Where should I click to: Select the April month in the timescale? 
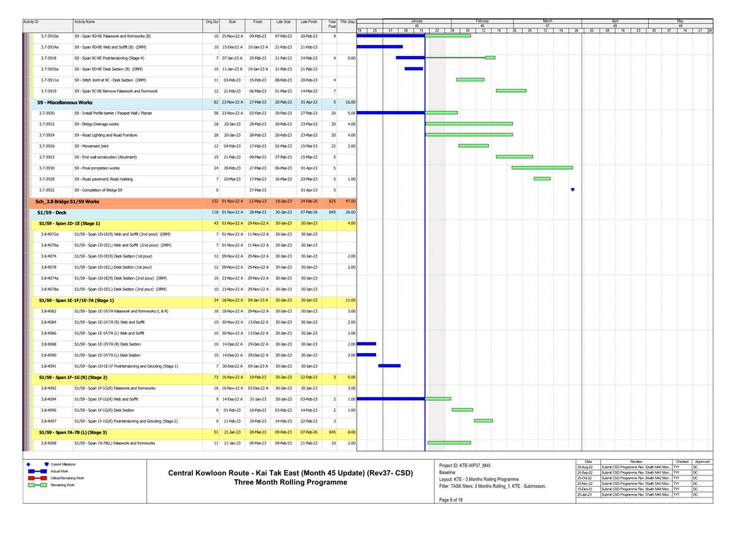615,21
